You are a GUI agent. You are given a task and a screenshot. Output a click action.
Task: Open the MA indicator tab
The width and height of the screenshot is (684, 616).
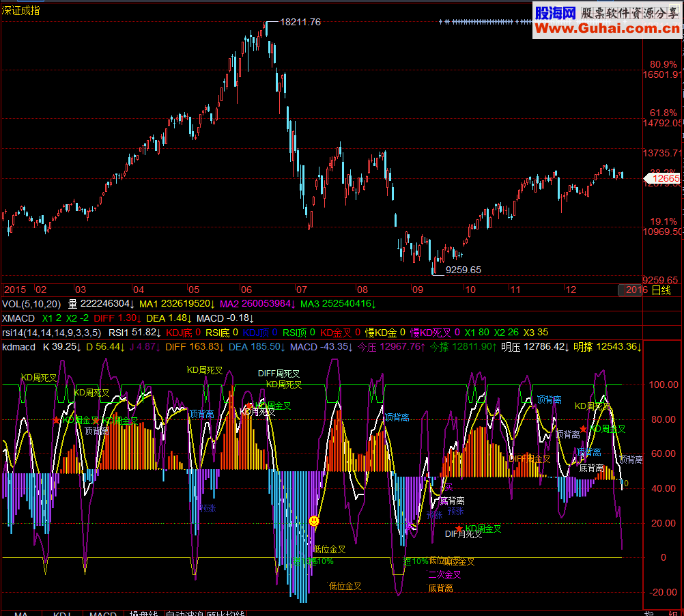pyautogui.click(x=21, y=613)
